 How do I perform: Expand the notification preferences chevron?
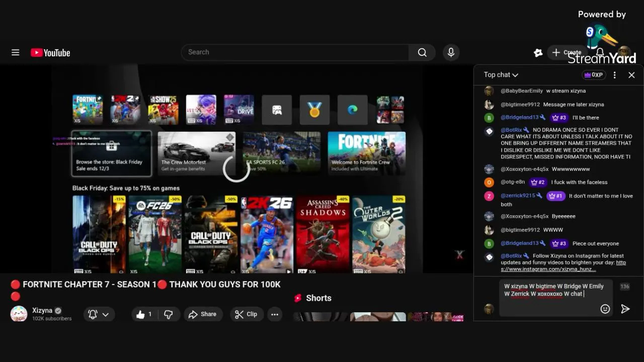point(106,314)
